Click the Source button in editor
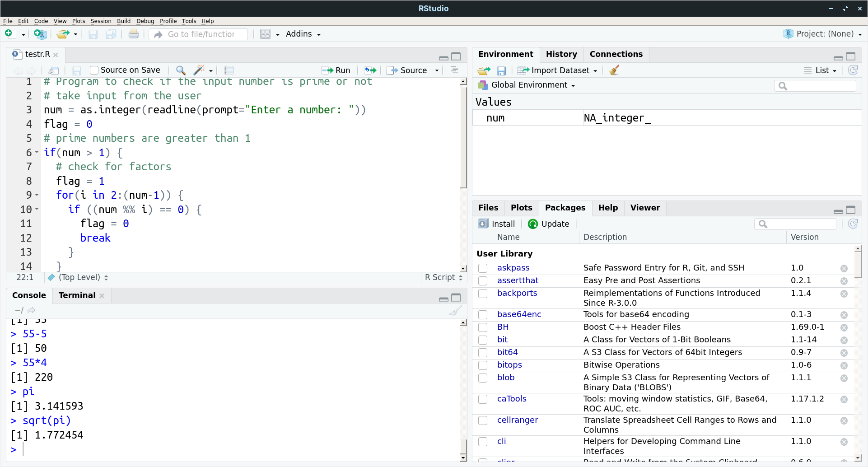The width and height of the screenshot is (868, 467). (x=408, y=70)
